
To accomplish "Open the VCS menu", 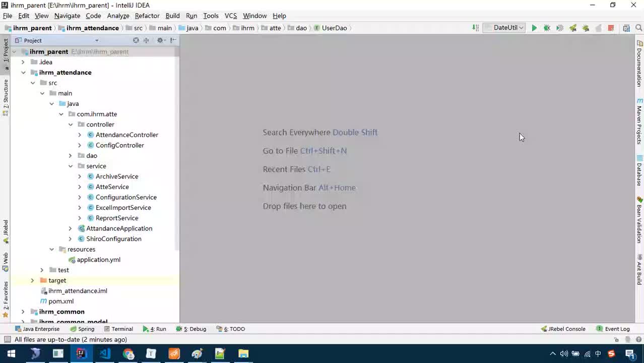I will [230, 16].
